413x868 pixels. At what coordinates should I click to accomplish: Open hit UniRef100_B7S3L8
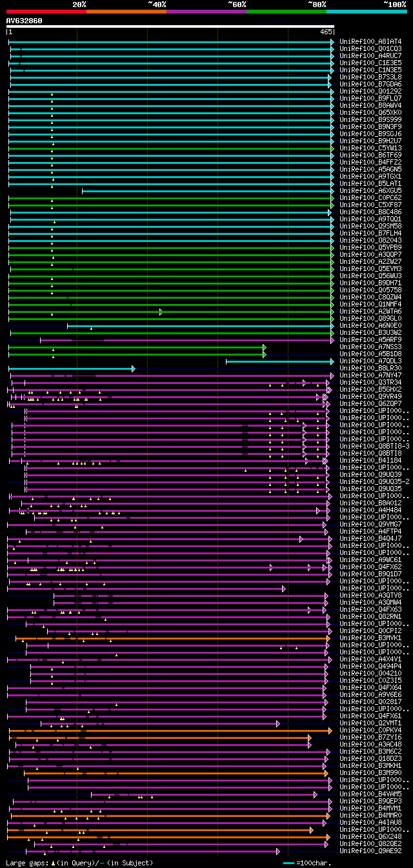[x=370, y=77]
